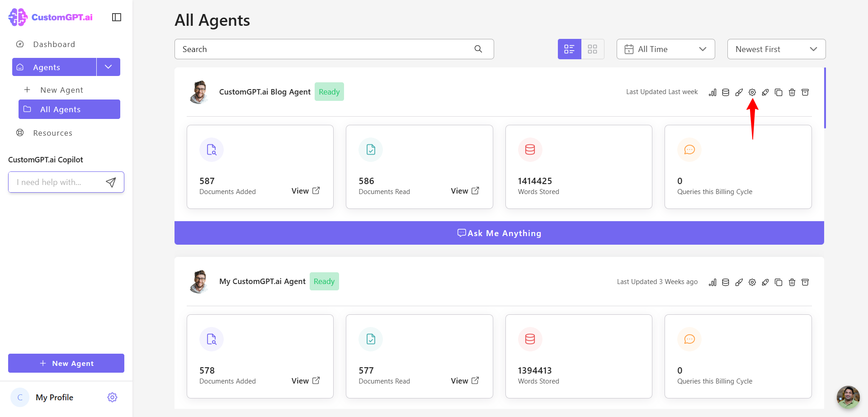The height and width of the screenshot is (417, 868).
Task: Click the page vertical scrollbar
Action: (x=825, y=98)
